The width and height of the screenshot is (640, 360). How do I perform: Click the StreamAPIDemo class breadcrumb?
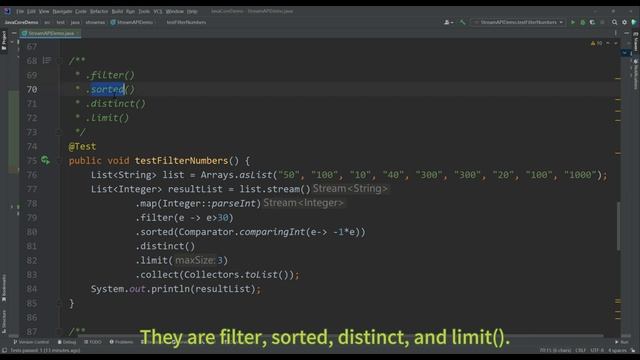coord(131,22)
